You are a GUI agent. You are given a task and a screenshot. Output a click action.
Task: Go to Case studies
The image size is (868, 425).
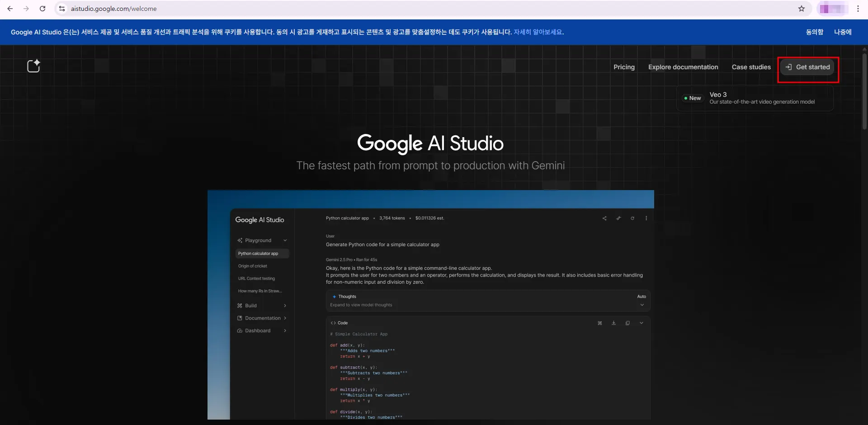751,67
